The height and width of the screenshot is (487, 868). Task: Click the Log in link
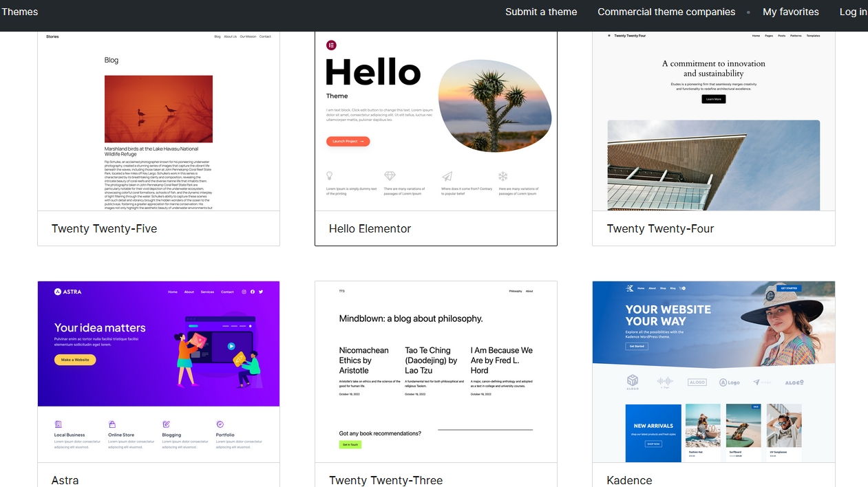coord(853,12)
